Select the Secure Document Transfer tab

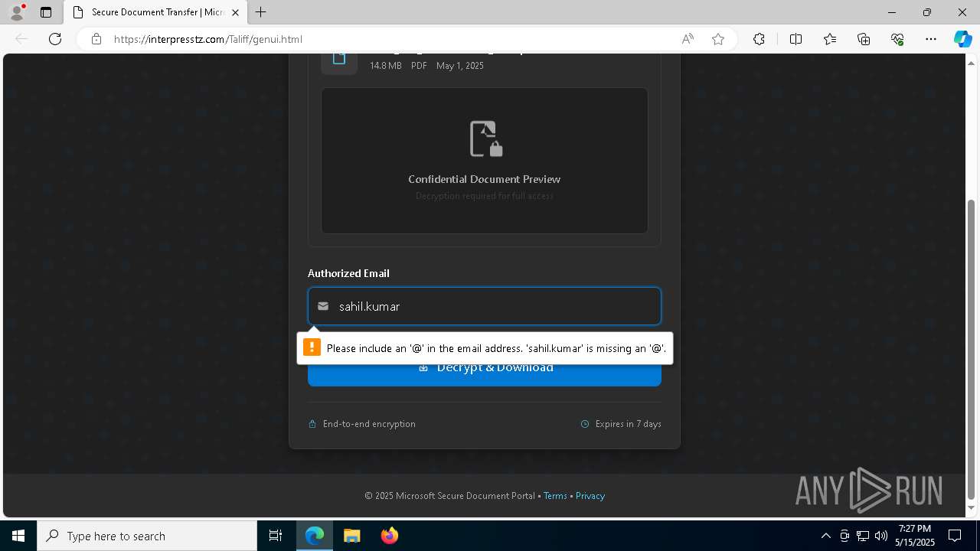pos(155,12)
